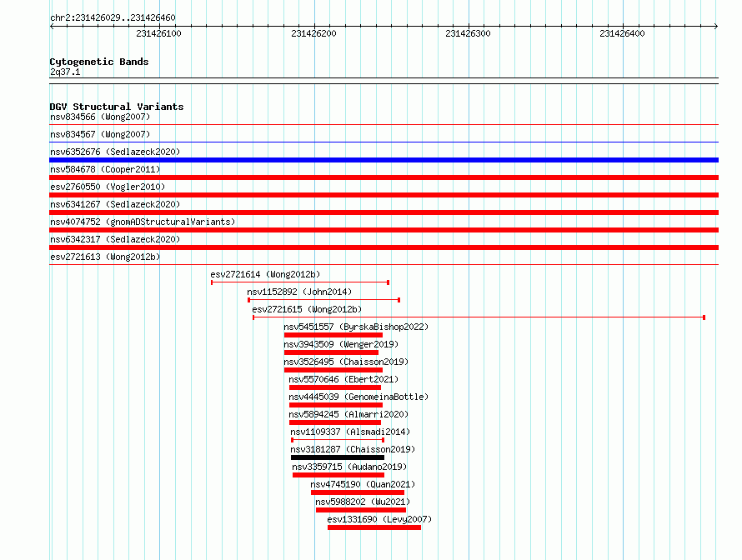The height and width of the screenshot is (560, 742).
Task: Click the nsv834566 (Wong2007) variant label
Action: [100, 117]
